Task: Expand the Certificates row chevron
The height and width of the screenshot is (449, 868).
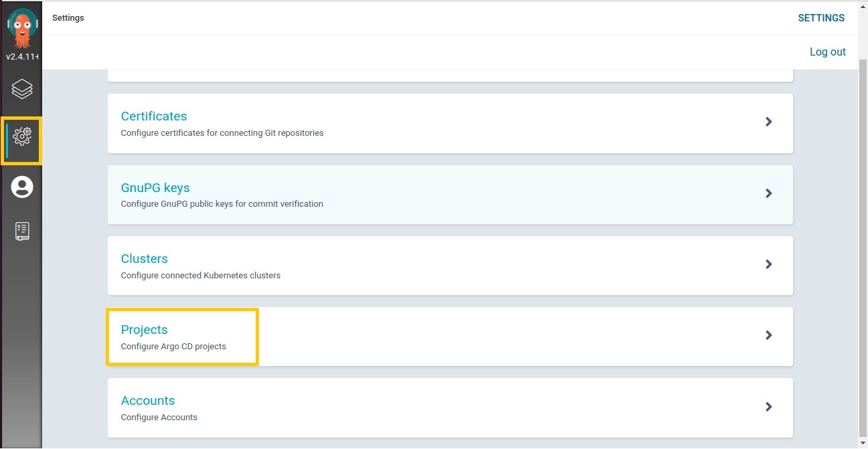Action: click(768, 122)
